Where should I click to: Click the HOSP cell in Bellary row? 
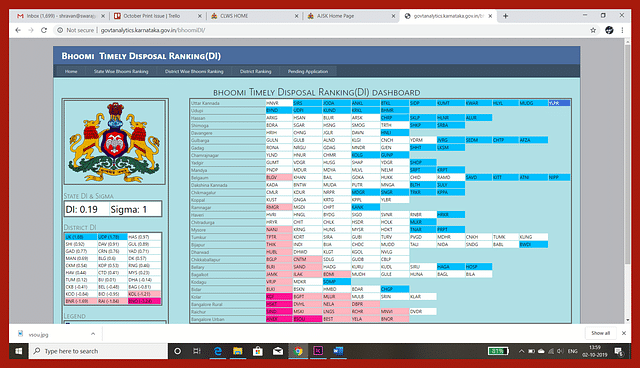478,266
